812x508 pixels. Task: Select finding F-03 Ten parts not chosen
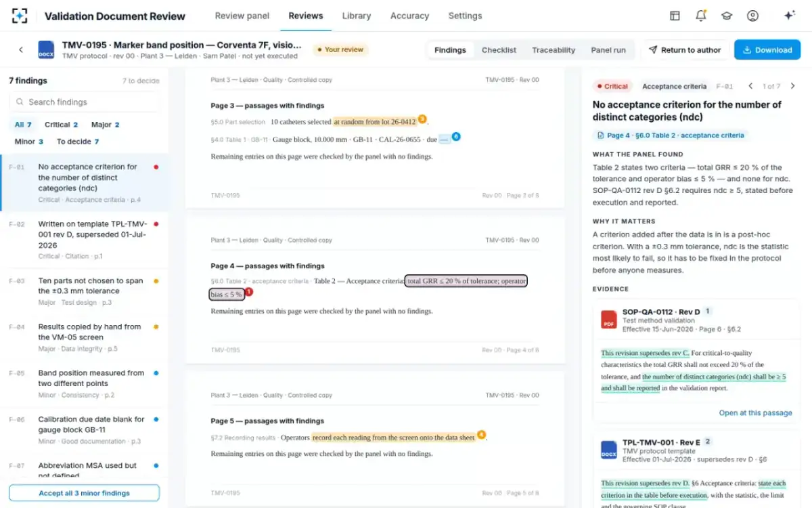coord(84,292)
